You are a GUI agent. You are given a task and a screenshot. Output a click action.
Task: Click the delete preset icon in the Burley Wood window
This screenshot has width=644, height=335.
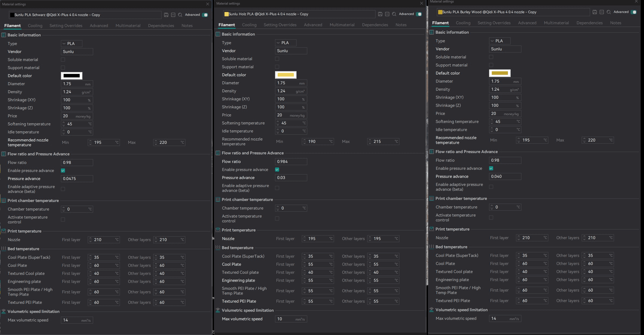[x=602, y=12]
